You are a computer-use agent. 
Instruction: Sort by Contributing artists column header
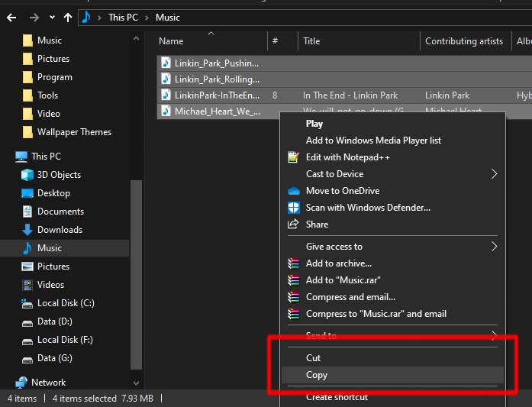point(464,41)
